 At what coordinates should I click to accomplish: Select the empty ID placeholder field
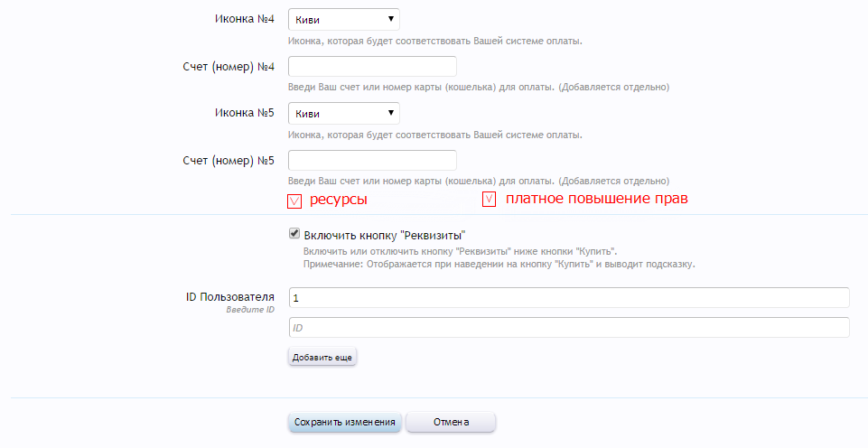click(568, 327)
